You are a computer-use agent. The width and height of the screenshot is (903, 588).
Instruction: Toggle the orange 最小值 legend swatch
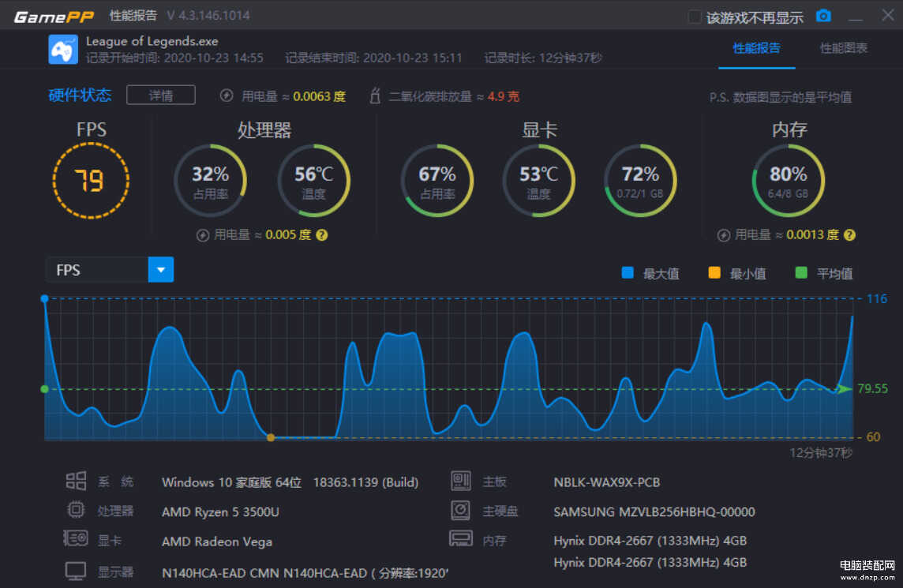(x=714, y=273)
